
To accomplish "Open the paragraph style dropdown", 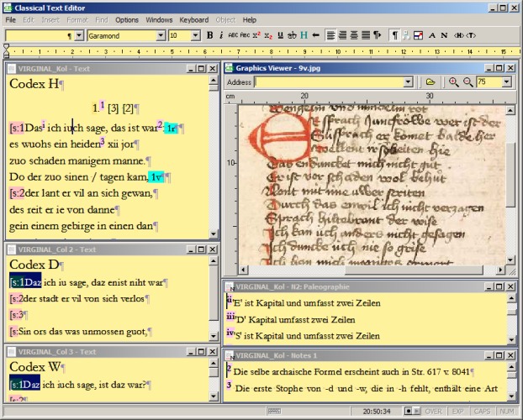I will 79,35.
